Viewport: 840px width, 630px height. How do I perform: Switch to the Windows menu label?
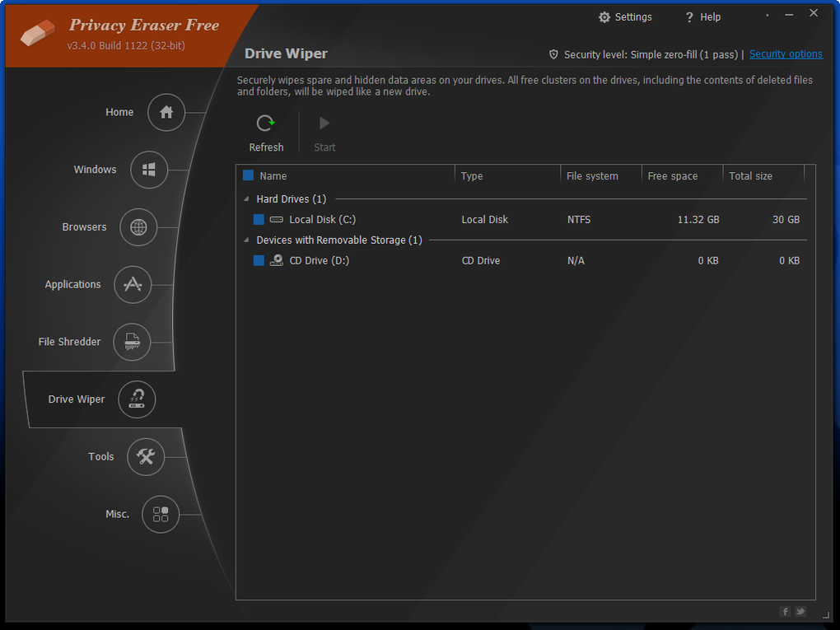(95, 170)
